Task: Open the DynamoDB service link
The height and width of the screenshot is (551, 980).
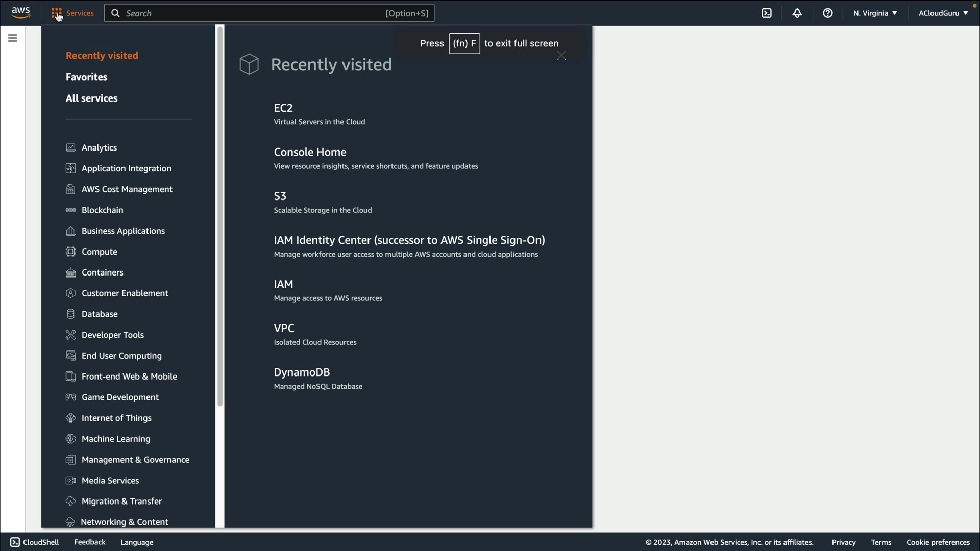Action: [302, 372]
